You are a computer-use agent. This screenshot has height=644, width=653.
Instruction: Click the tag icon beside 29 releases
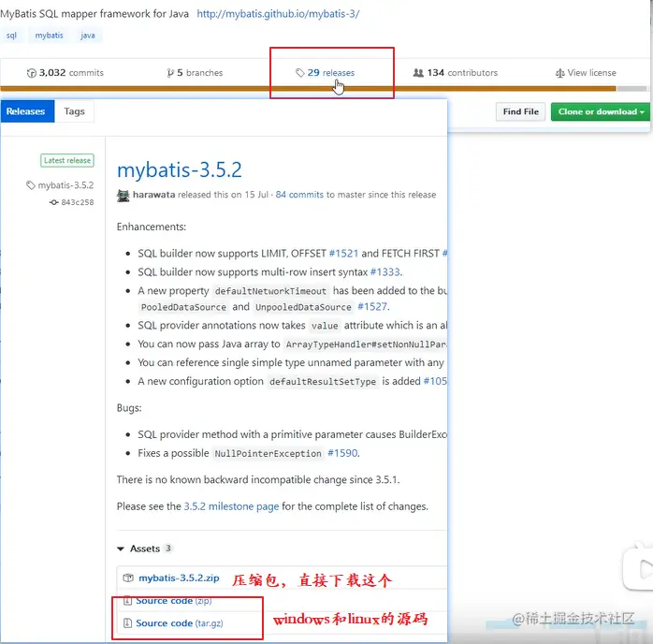click(300, 73)
